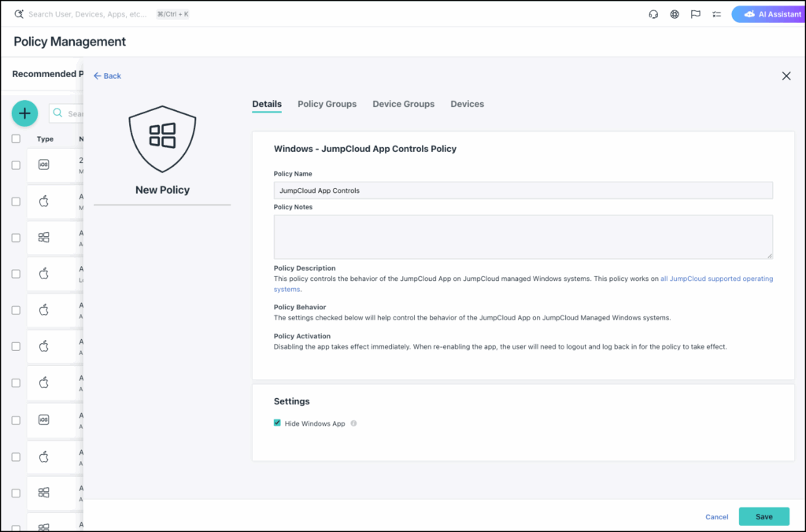Click the lifebuoy help icon
806x532 pixels.
(675, 14)
